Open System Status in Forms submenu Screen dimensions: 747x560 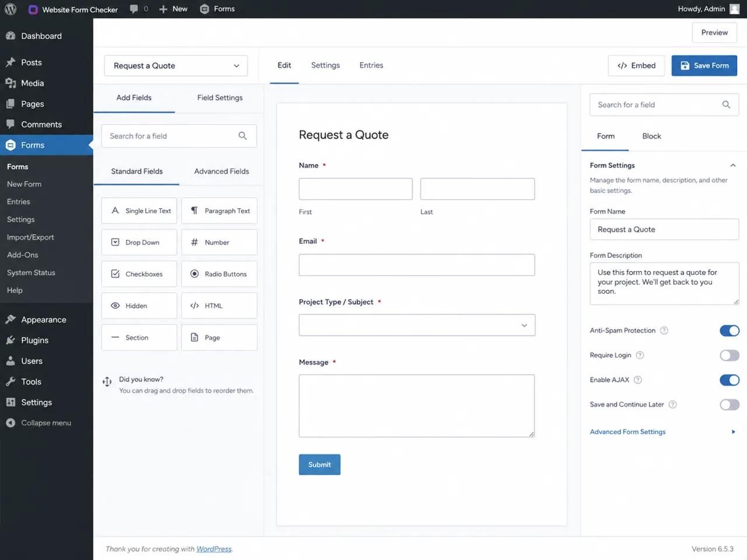click(x=31, y=272)
